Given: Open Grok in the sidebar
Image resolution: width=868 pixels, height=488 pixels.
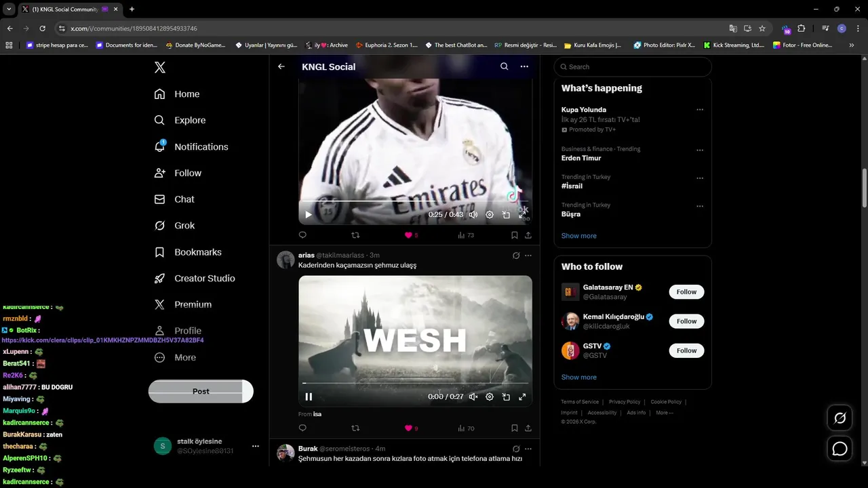Looking at the screenshot, I should [x=174, y=226].
